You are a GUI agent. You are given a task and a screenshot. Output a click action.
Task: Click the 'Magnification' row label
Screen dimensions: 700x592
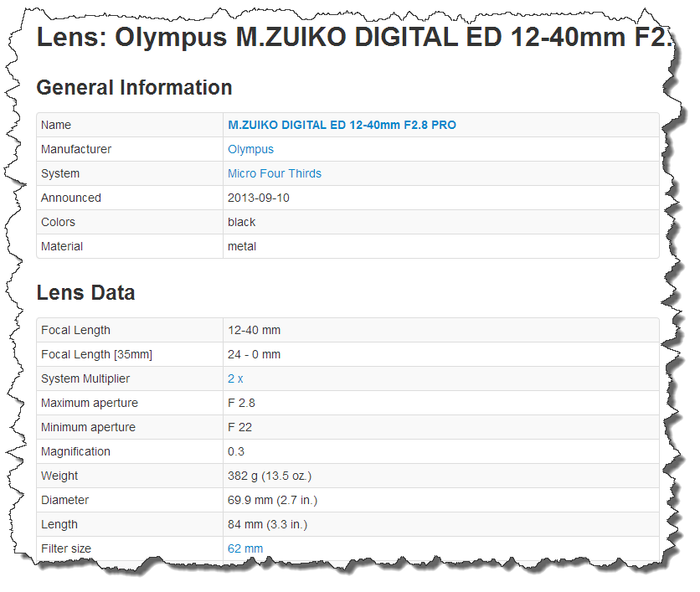[x=75, y=452]
